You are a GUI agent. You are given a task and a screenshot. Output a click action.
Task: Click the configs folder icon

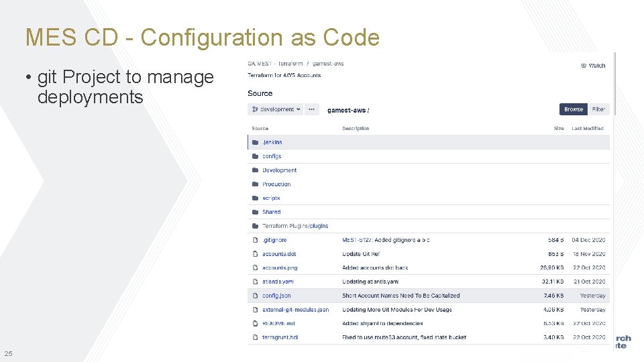click(255, 156)
